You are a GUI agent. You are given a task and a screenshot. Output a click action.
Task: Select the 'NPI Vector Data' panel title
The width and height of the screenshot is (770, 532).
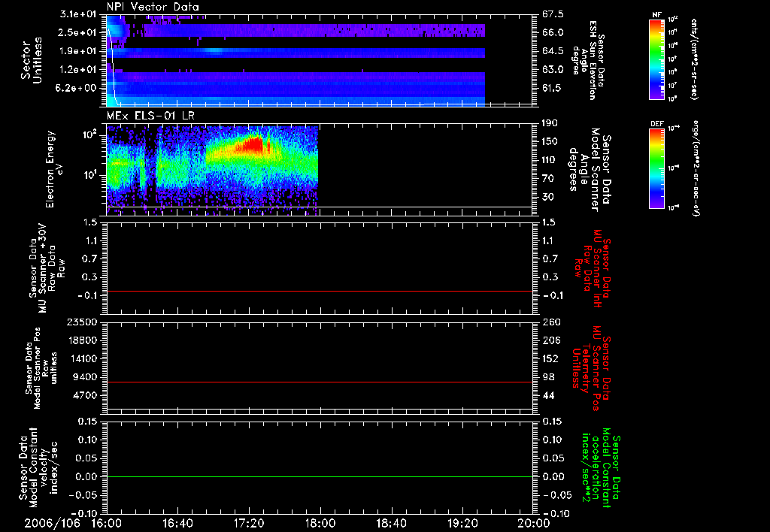click(x=153, y=7)
